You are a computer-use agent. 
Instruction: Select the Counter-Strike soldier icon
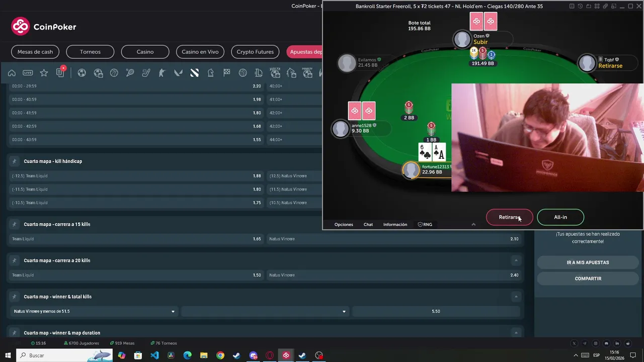point(162,73)
